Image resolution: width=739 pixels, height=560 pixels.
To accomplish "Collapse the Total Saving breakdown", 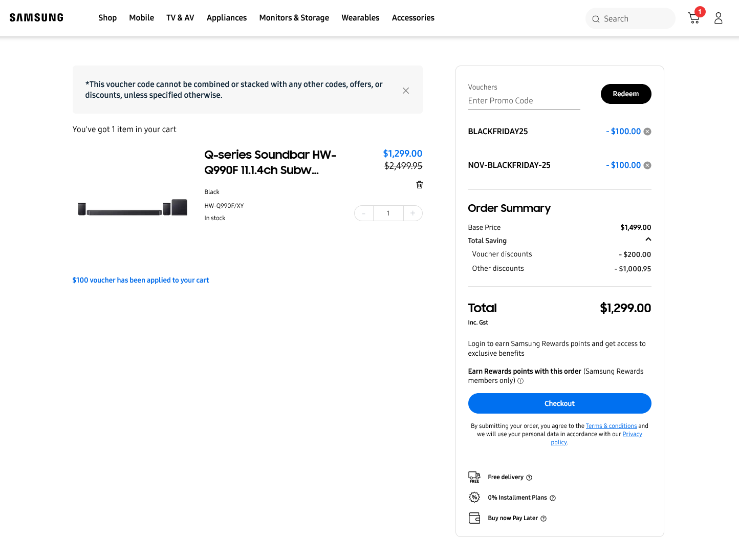I will pos(648,240).
